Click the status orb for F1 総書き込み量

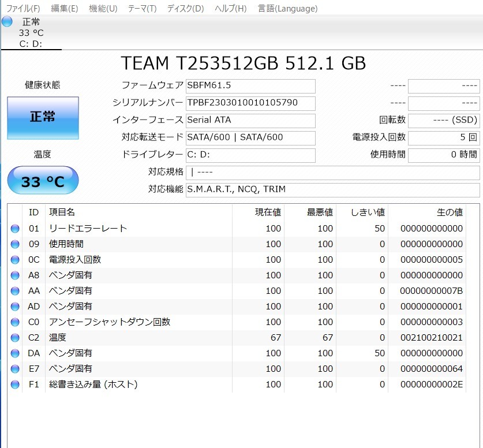15,384
